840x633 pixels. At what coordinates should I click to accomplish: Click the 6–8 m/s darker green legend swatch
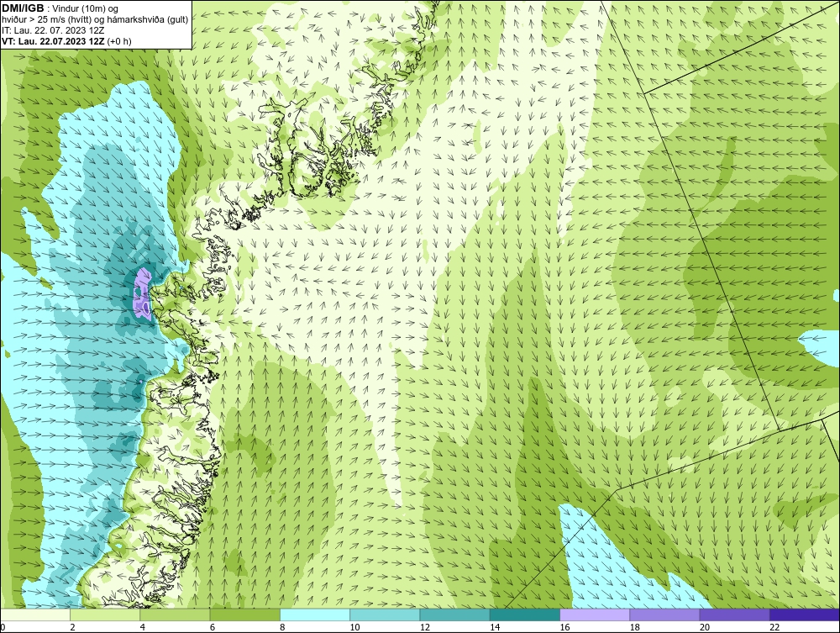click(x=244, y=615)
